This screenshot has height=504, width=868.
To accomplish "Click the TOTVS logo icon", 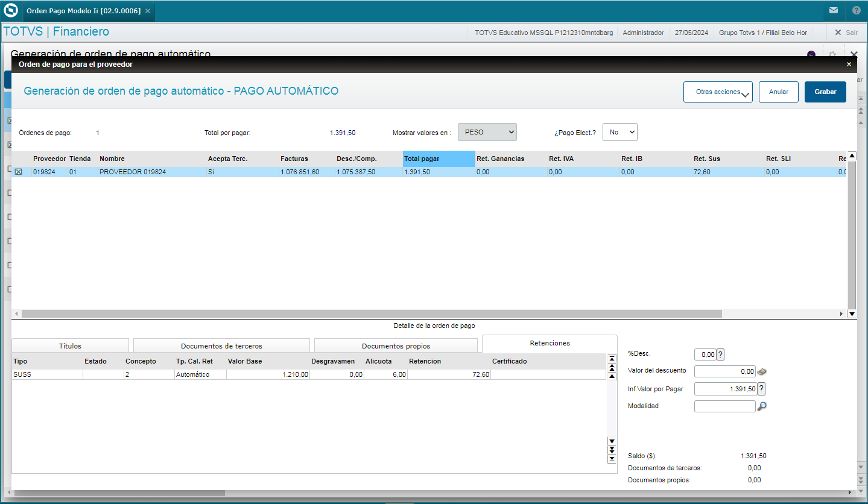I will pos(11,11).
